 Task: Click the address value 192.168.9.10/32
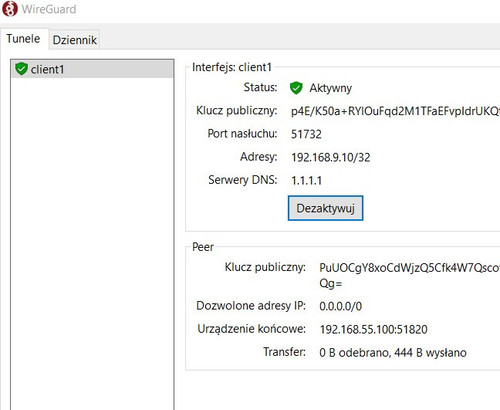coord(331,157)
